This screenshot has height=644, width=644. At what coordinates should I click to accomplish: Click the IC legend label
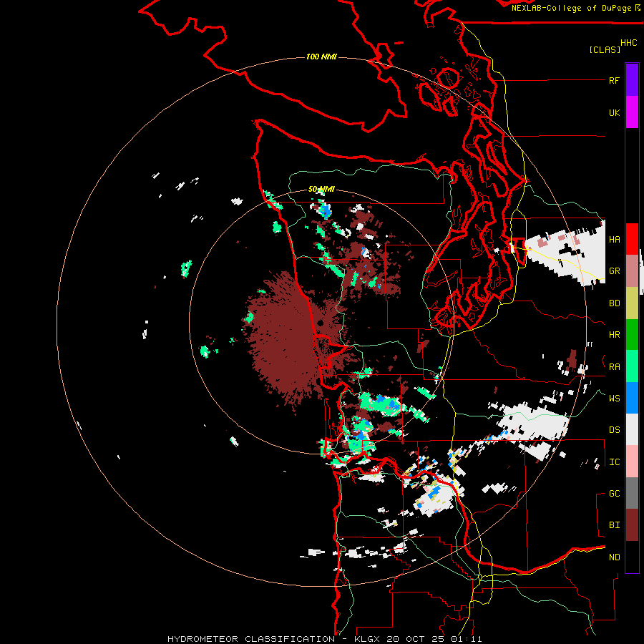[614, 462]
